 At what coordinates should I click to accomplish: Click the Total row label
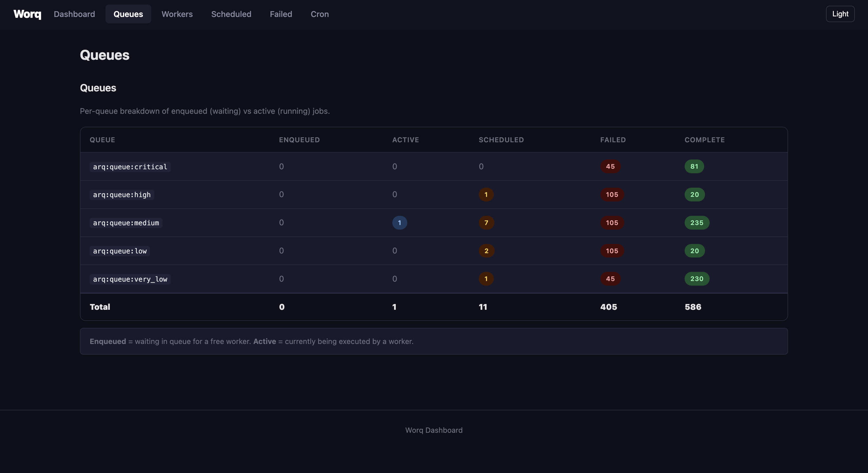coord(100,307)
